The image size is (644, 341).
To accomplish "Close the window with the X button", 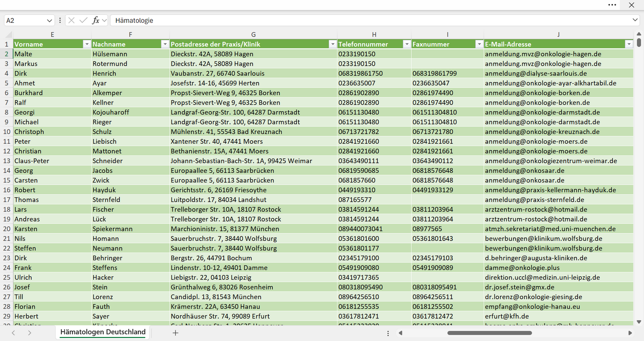I will click(x=632, y=5).
